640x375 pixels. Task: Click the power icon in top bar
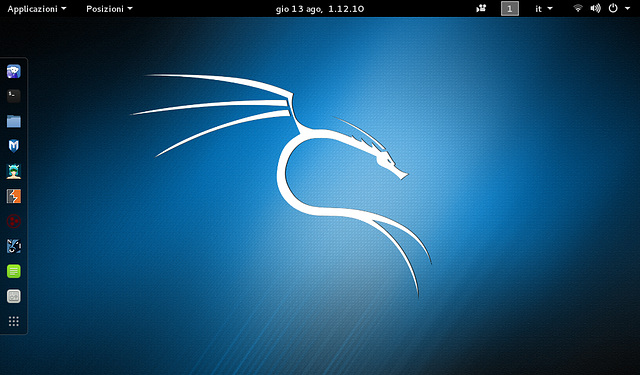613,8
